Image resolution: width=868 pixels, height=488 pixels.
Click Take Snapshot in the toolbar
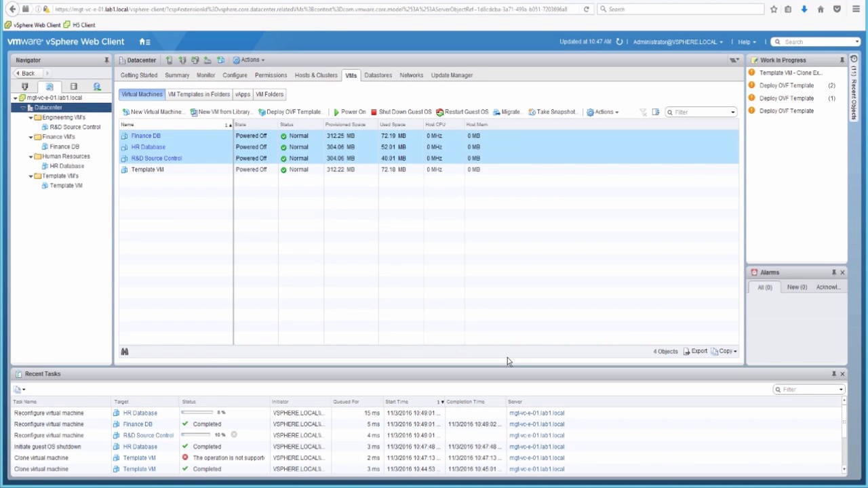(553, 112)
